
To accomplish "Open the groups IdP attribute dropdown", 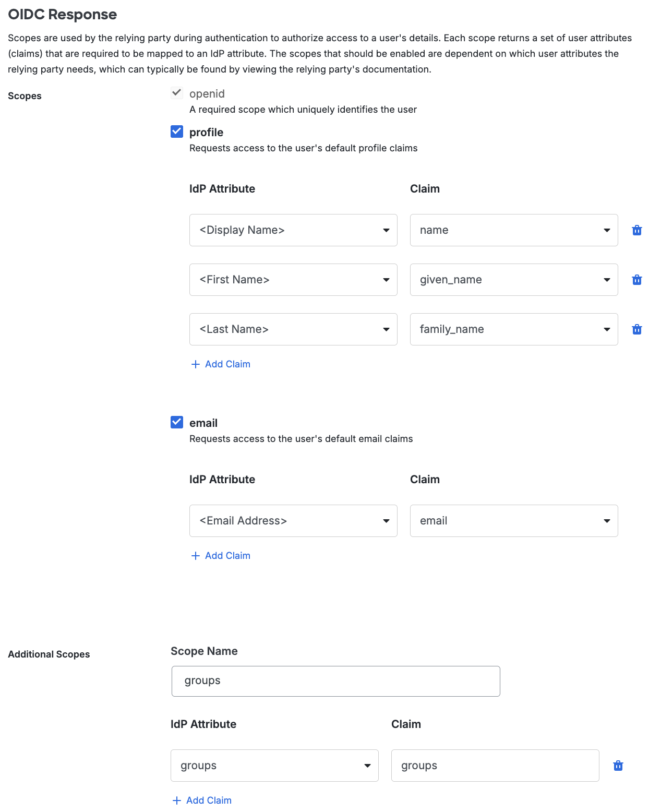I will (367, 766).
